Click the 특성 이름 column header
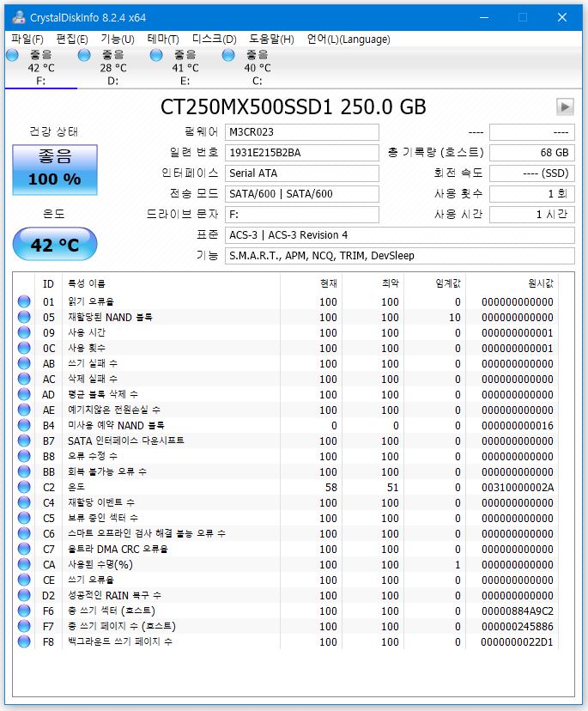 [86, 284]
